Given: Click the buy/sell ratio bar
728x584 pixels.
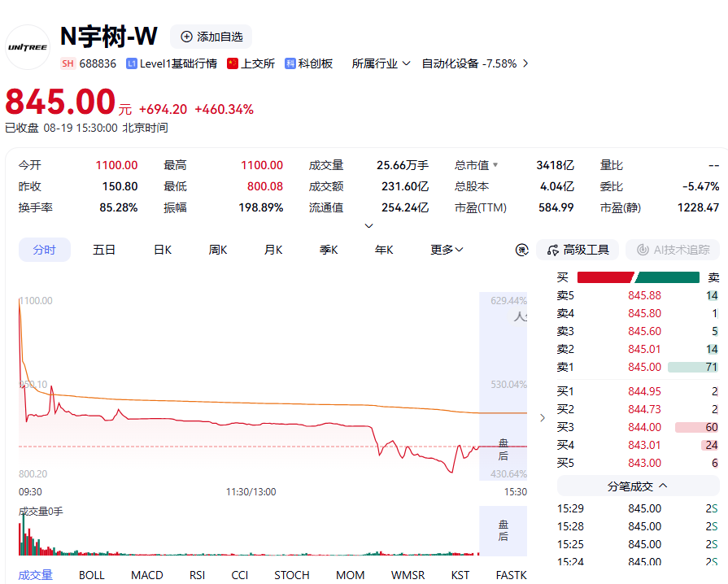Looking at the screenshot, I should pos(638,277).
